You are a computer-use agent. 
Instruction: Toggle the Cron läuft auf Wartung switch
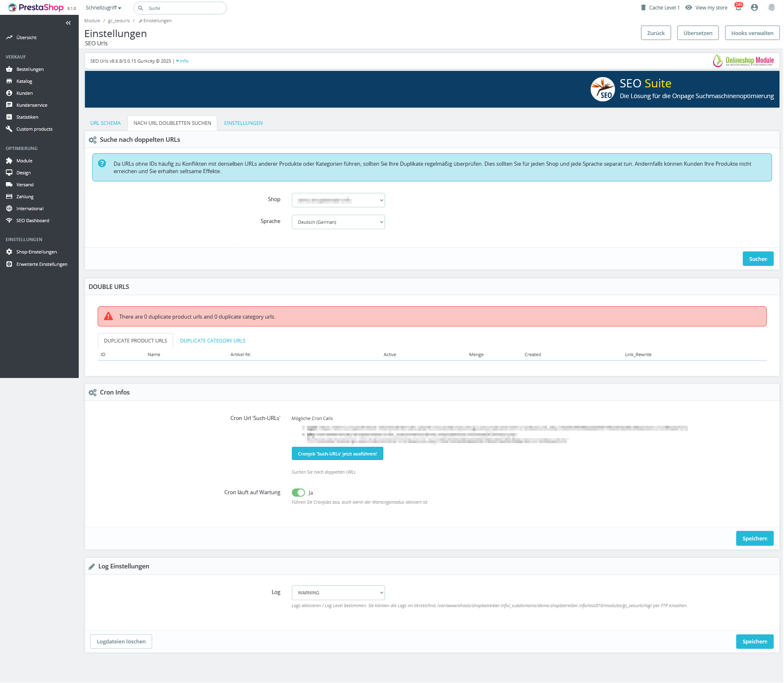pyautogui.click(x=298, y=493)
